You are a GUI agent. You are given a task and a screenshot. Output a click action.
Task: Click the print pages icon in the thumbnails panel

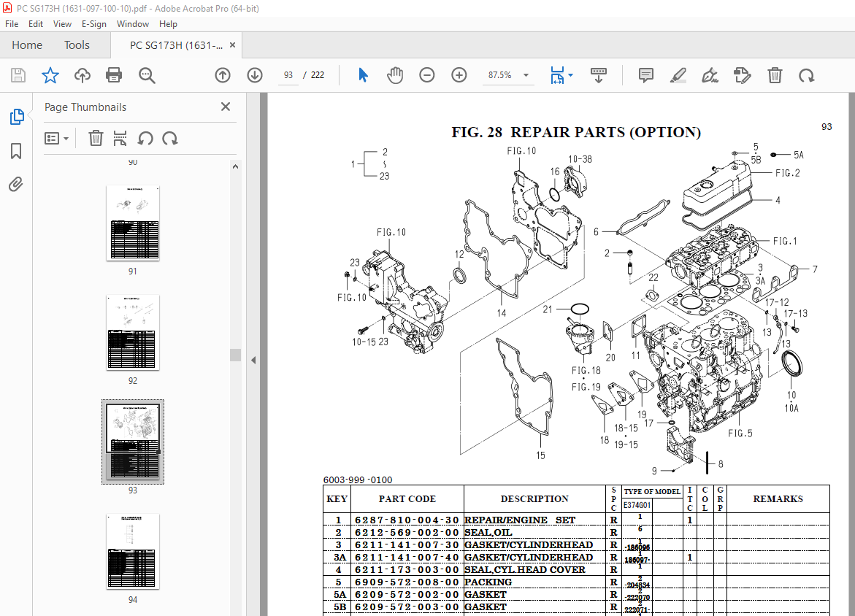120,139
